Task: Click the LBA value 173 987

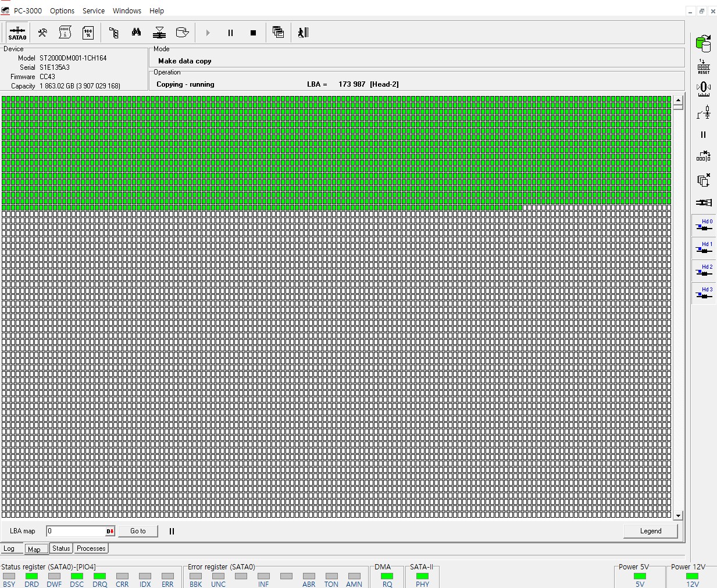Action: tap(352, 84)
